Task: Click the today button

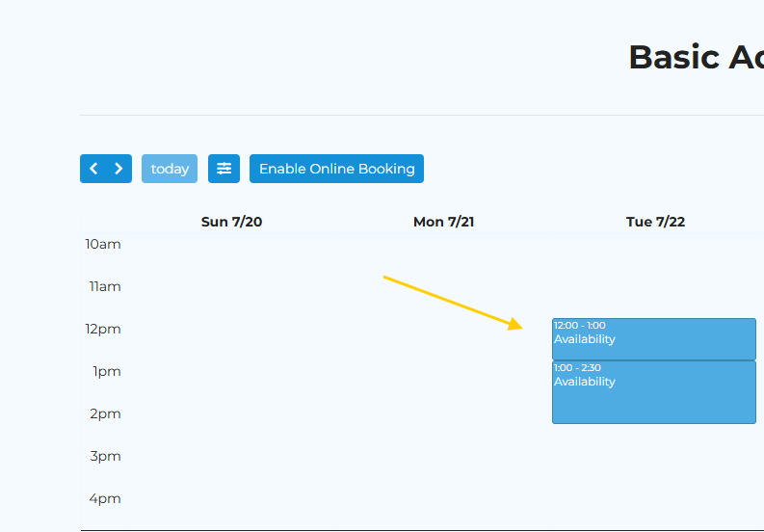Action: click(170, 169)
